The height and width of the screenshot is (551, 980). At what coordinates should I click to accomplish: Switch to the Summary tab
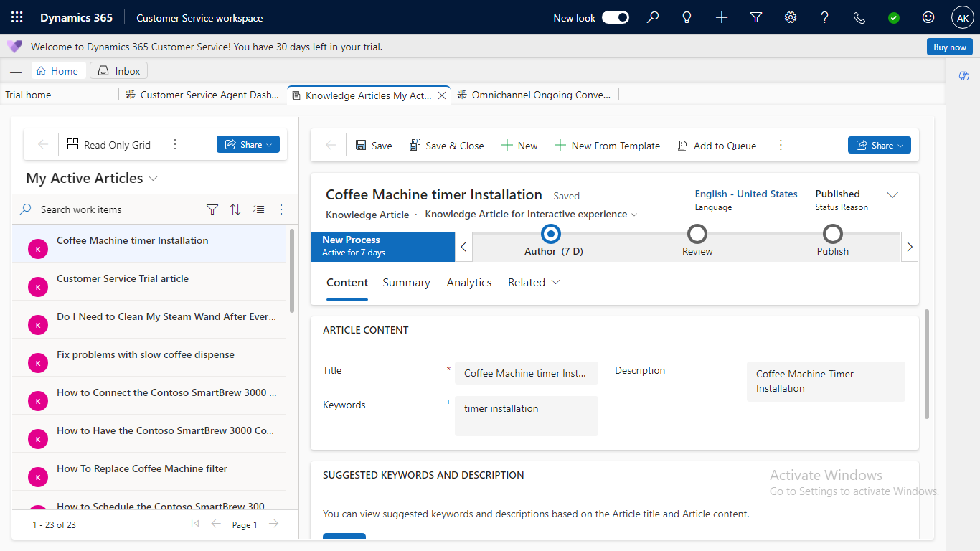coord(406,283)
